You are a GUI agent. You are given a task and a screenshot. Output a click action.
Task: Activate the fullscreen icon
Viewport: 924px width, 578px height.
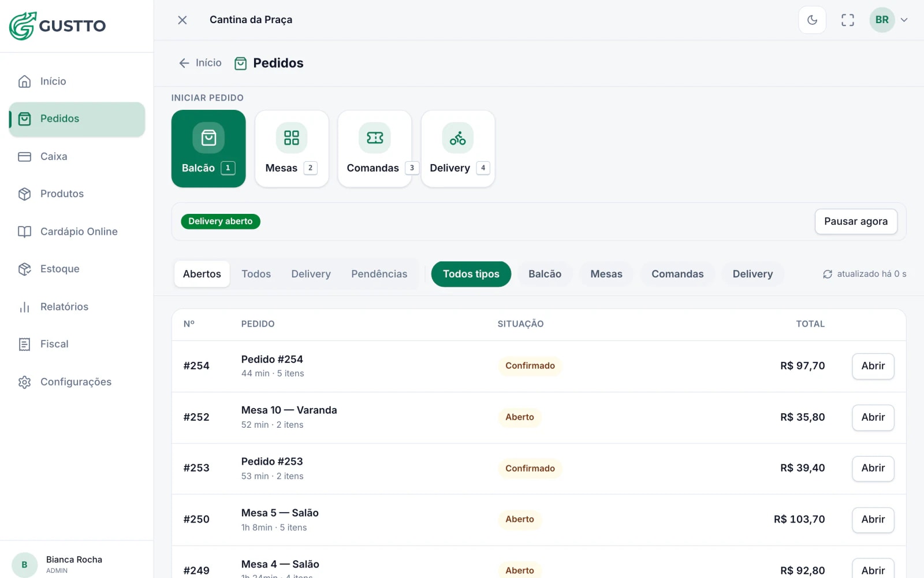(x=847, y=20)
